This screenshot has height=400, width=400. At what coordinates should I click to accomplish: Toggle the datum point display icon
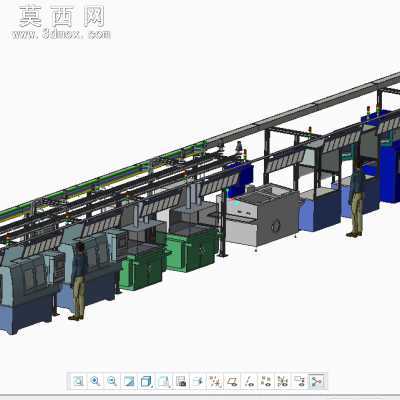coord(267,381)
